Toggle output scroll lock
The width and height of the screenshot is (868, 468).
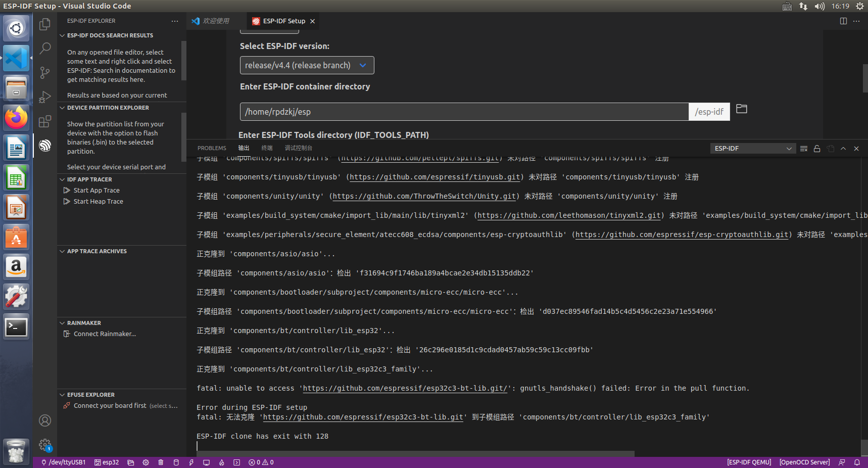point(817,148)
